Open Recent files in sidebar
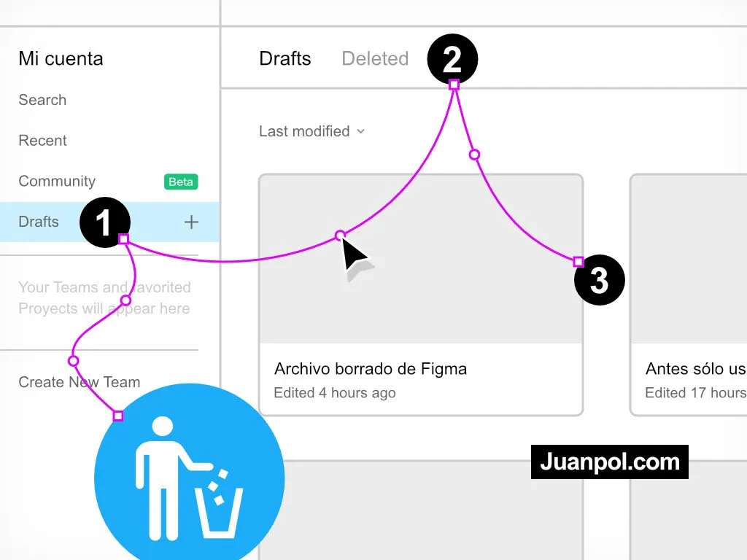 pyautogui.click(x=42, y=141)
